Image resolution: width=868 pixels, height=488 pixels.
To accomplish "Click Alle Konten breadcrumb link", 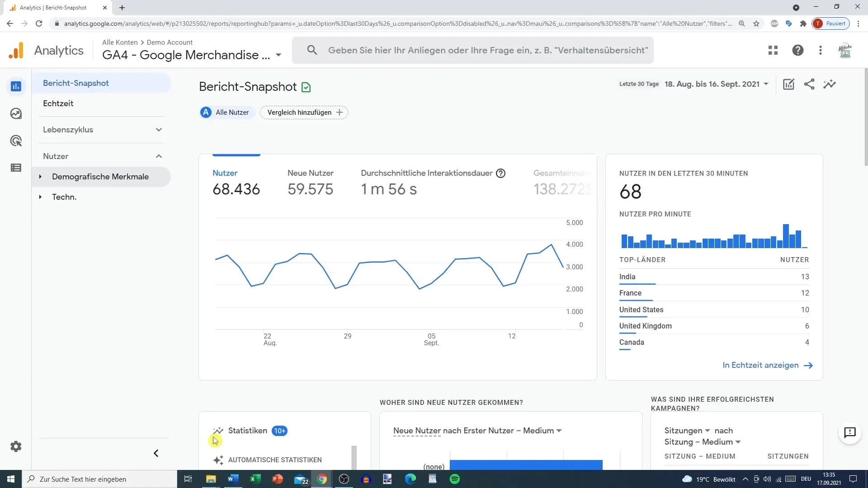I will coord(120,42).
